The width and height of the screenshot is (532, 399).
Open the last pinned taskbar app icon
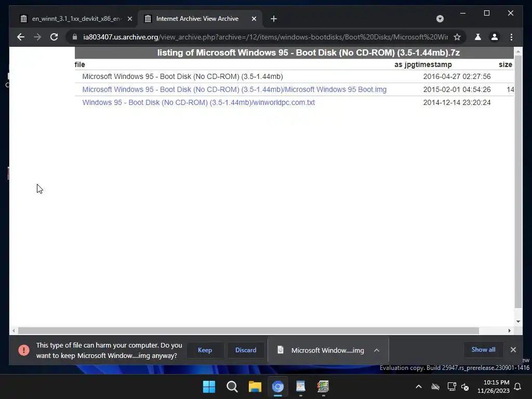323,387
